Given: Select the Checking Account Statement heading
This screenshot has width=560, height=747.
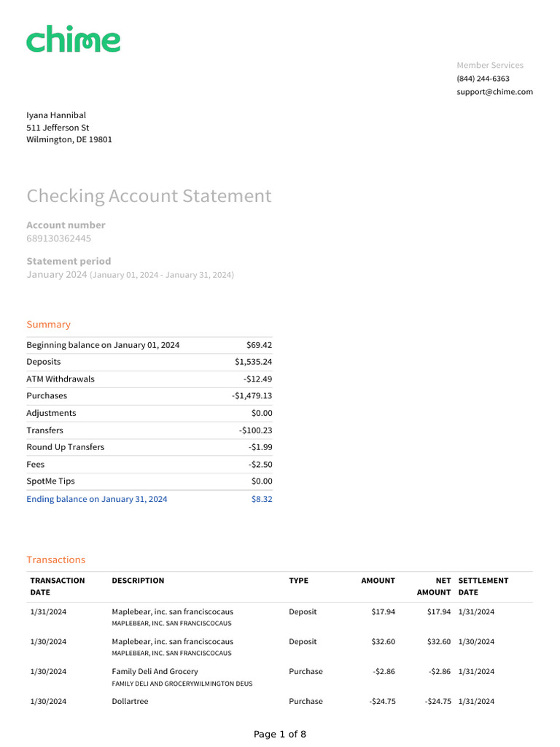Looking at the screenshot, I should tap(149, 196).
